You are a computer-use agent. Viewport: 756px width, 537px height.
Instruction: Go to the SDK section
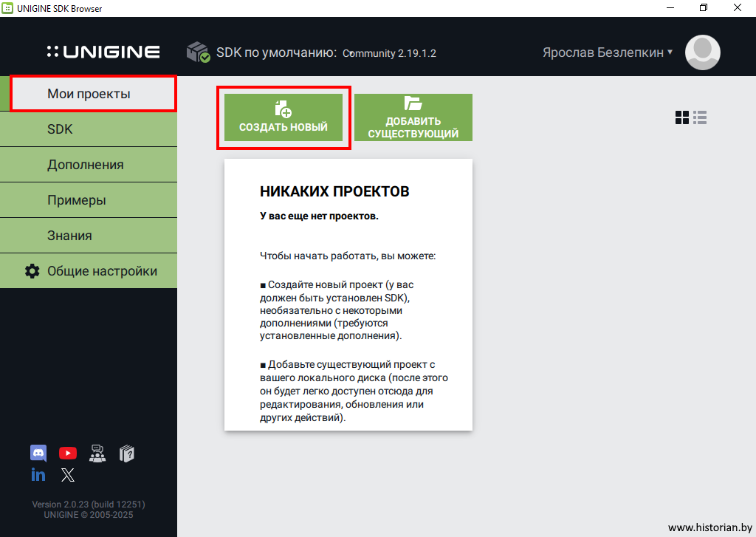point(89,129)
